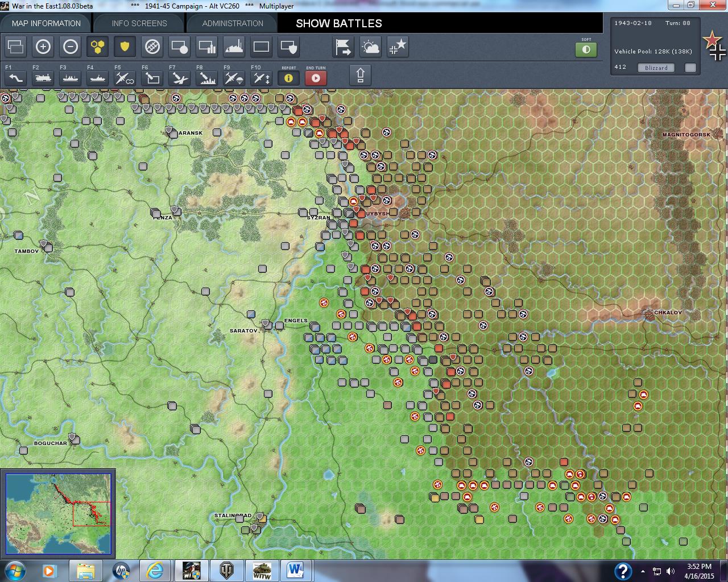The width and height of the screenshot is (728, 582).
Task: Open World of Tanks from the taskbar
Action: (x=227, y=570)
